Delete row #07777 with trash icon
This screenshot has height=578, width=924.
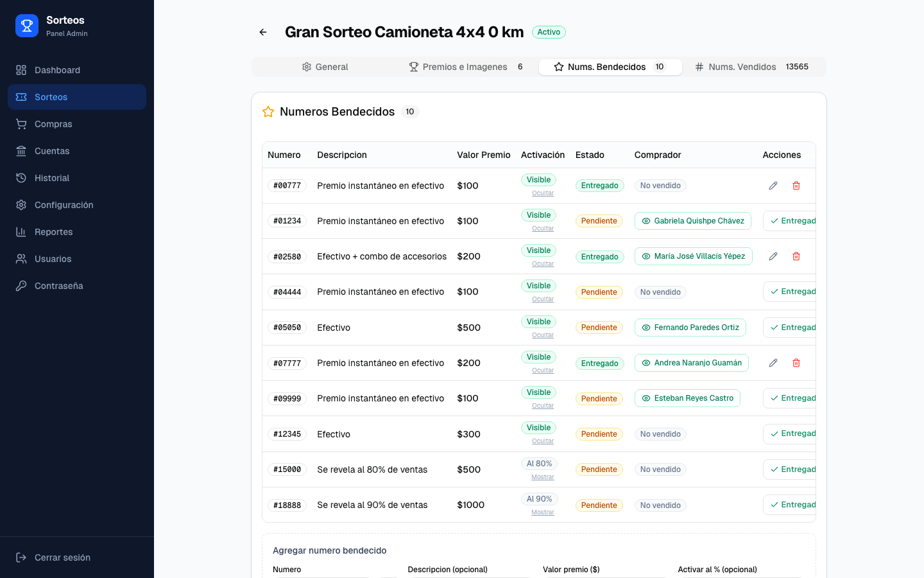796,363
